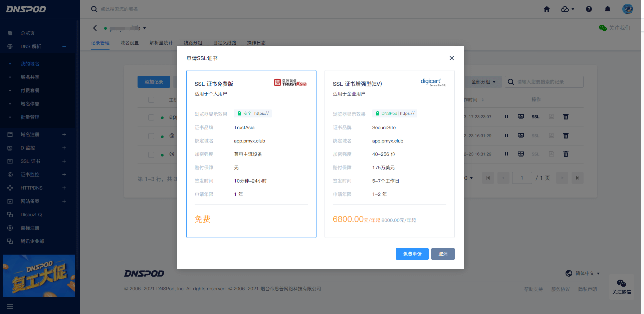Open the 帮助支持 footer link
This screenshot has height=314, width=644.
[x=533, y=289]
